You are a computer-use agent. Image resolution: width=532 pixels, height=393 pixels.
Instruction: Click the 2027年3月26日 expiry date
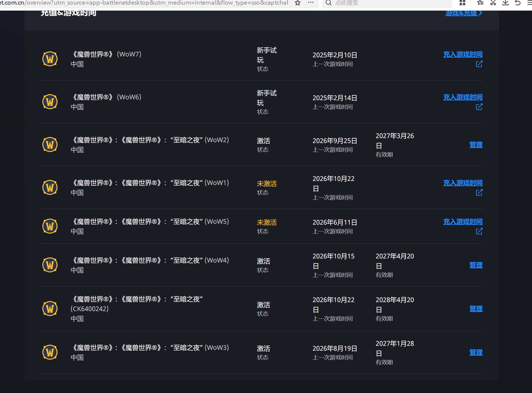click(395, 141)
